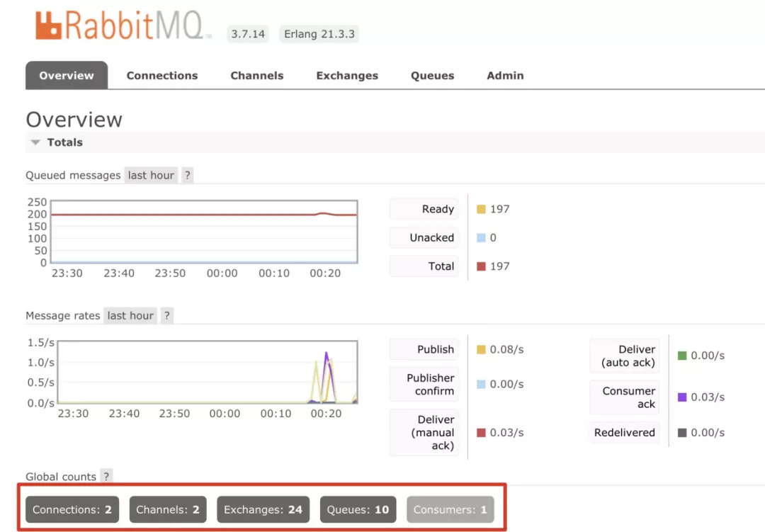Open the Queues: 10 count button

[x=358, y=509]
